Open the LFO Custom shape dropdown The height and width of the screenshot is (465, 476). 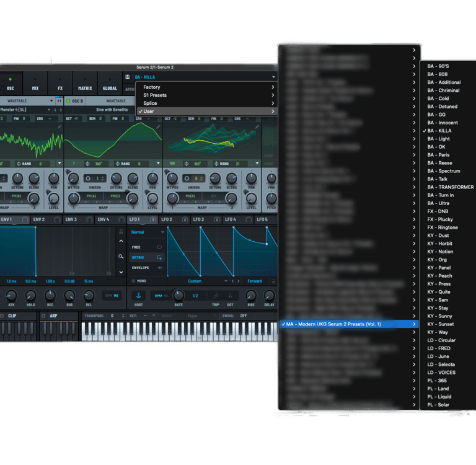(226, 281)
